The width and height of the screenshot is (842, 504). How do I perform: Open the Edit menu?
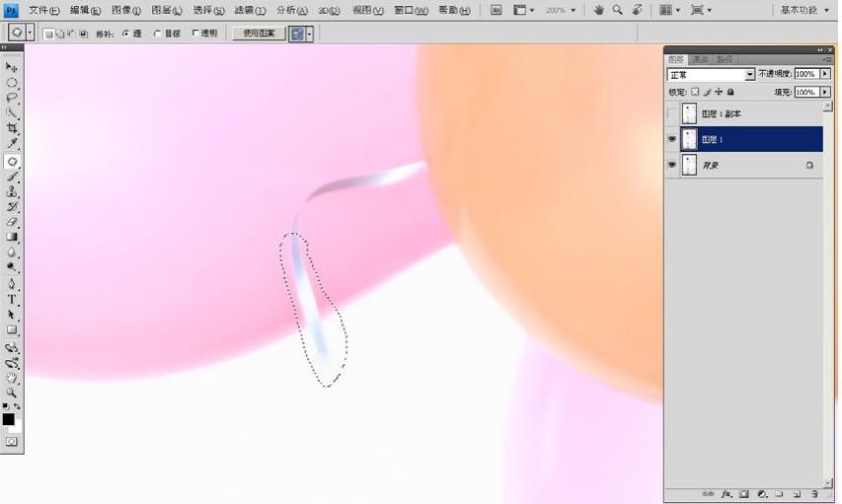click(x=85, y=10)
